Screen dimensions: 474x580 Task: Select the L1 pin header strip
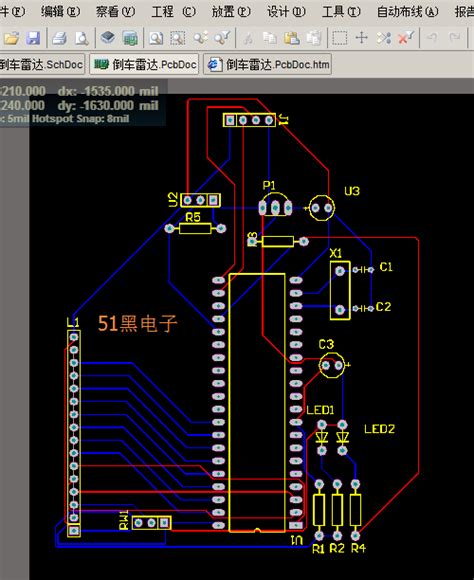[74, 434]
